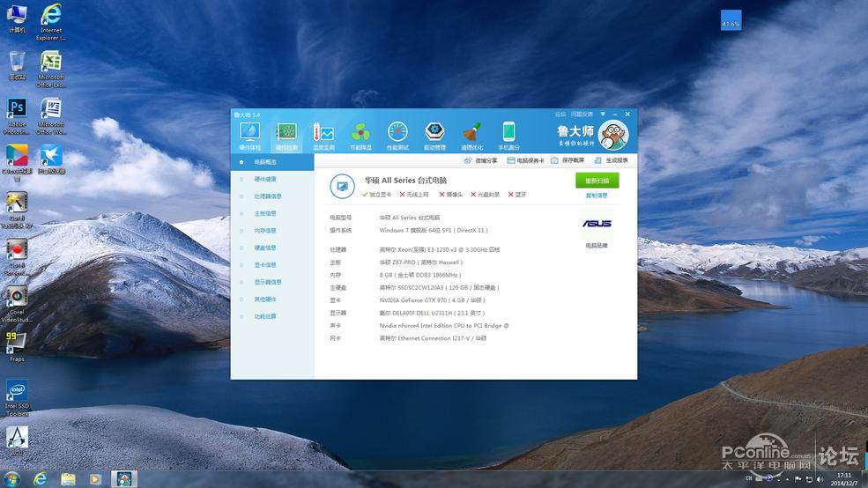Screen dimensions: 868x488
Task: Click the 保存截屏 save screenshot camera
Action: 568,160
